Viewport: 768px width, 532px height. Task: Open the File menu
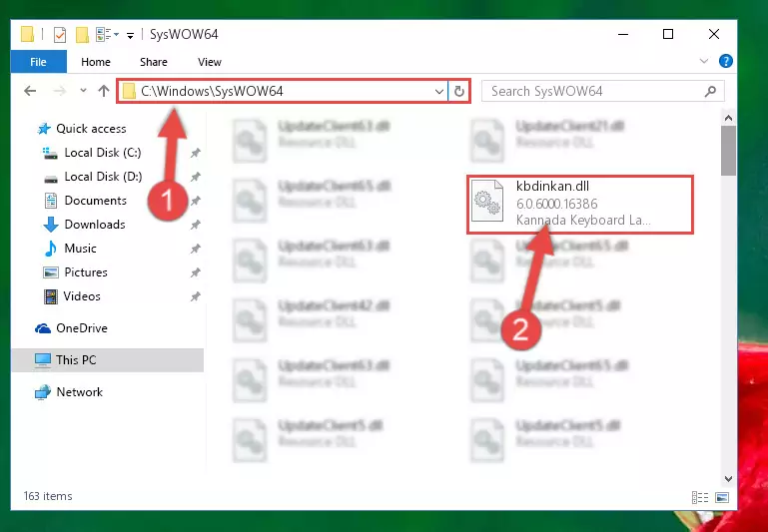click(x=38, y=62)
